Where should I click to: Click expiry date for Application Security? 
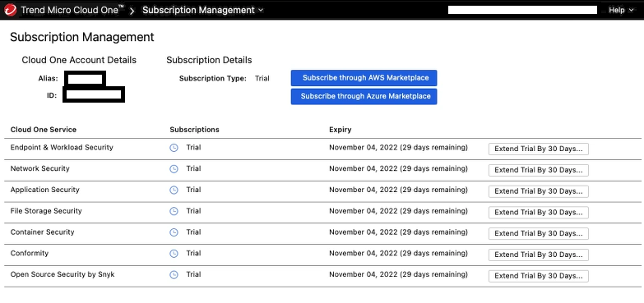pos(398,190)
